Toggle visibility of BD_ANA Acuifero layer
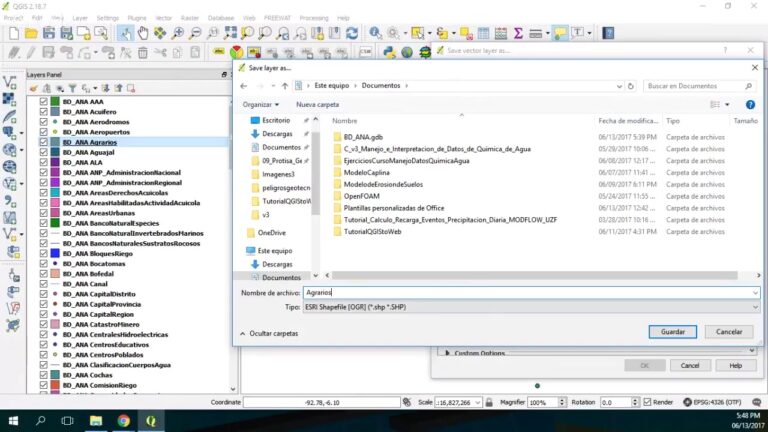768x432 pixels. coord(44,112)
